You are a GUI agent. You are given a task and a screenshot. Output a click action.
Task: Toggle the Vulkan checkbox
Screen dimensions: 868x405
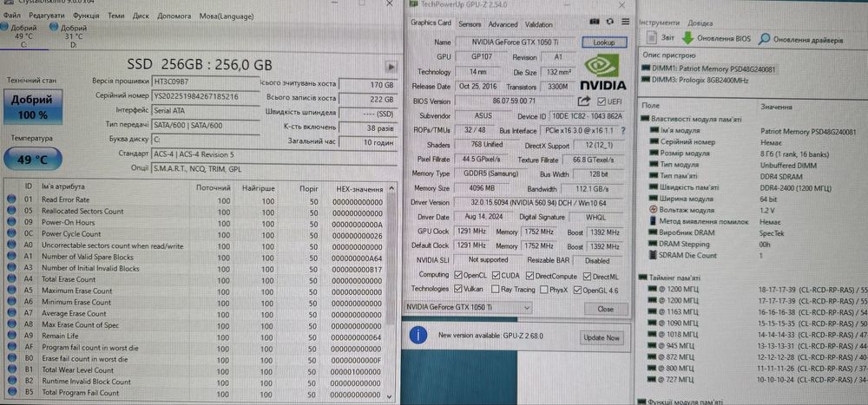[x=458, y=289]
